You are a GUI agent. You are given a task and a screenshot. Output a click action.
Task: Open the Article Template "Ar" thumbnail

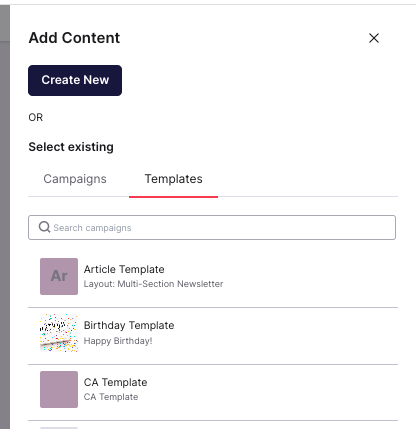coord(59,276)
